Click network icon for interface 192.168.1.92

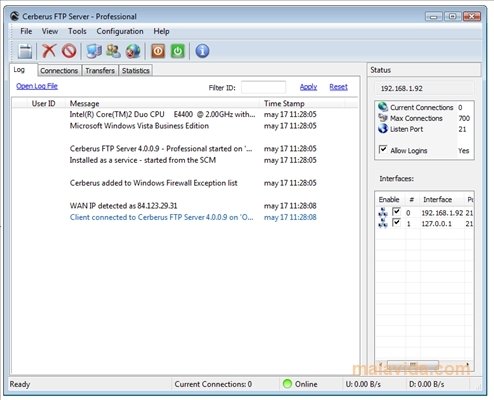click(x=383, y=212)
